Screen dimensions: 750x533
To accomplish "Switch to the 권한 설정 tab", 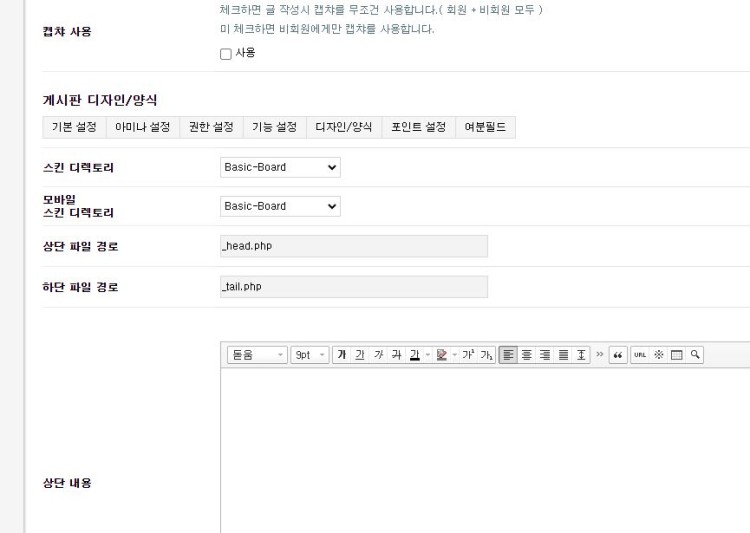I will coord(211,127).
